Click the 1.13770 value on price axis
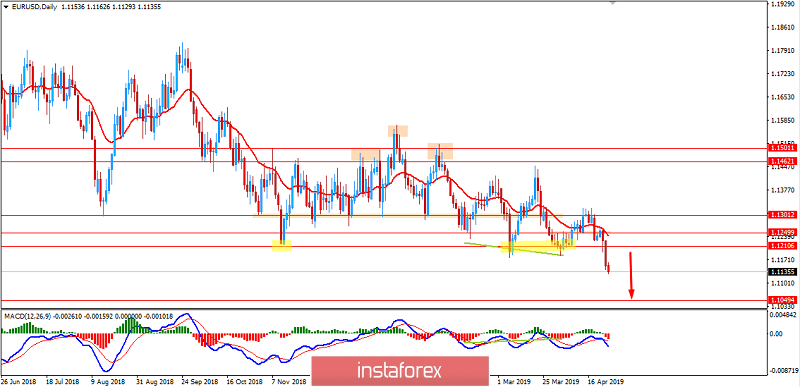Image resolution: width=800 pixels, height=387 pixels. (784, 190)
